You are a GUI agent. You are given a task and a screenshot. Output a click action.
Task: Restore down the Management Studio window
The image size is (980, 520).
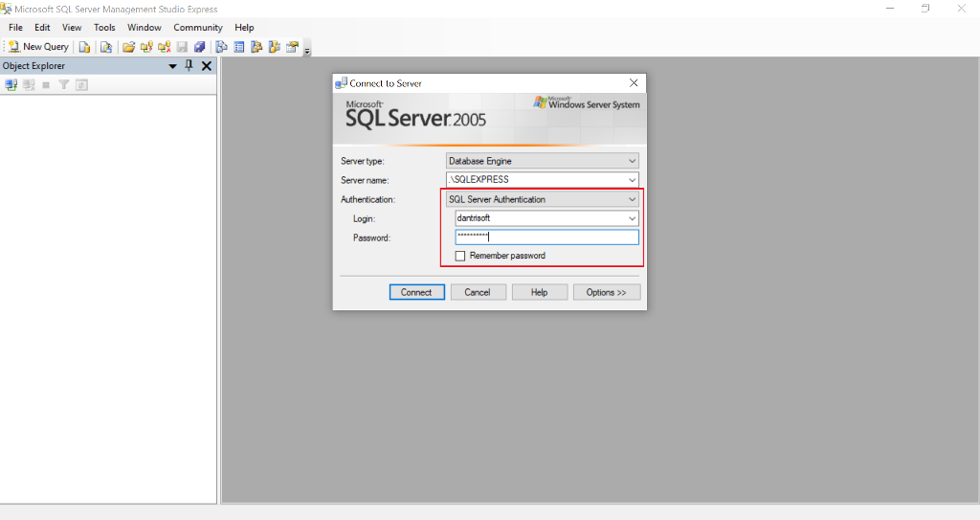(x=925, y=9)
